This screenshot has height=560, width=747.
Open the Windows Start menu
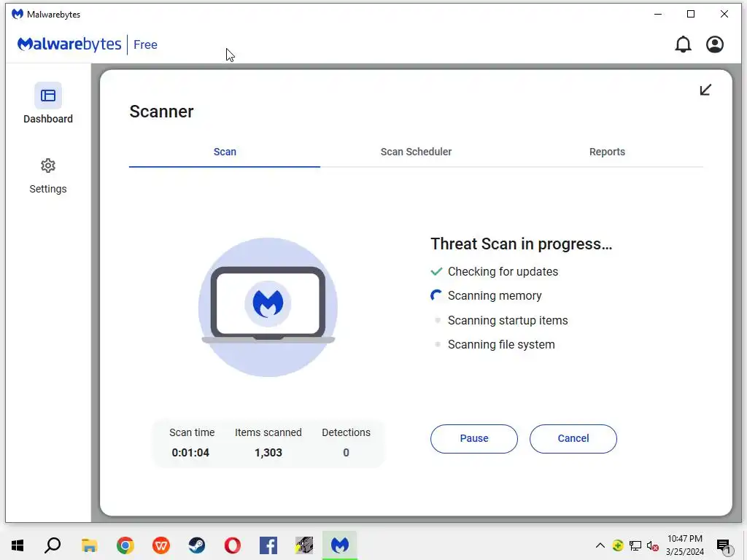[18, 545]
